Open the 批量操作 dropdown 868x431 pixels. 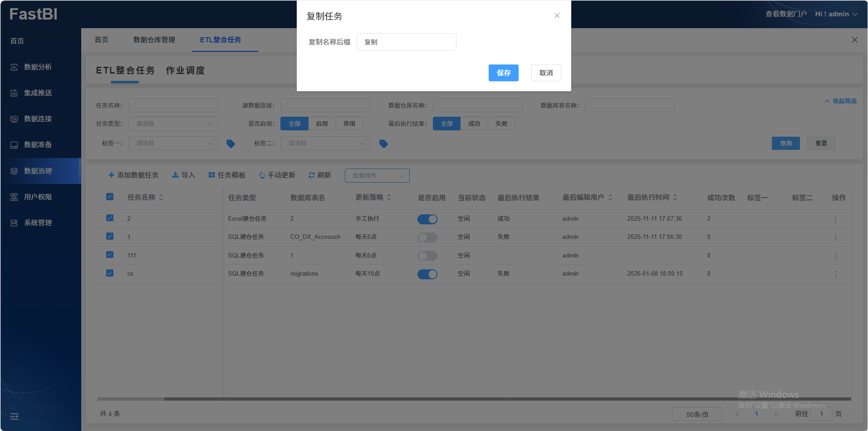pyautogui.click(x=377, y=175)
